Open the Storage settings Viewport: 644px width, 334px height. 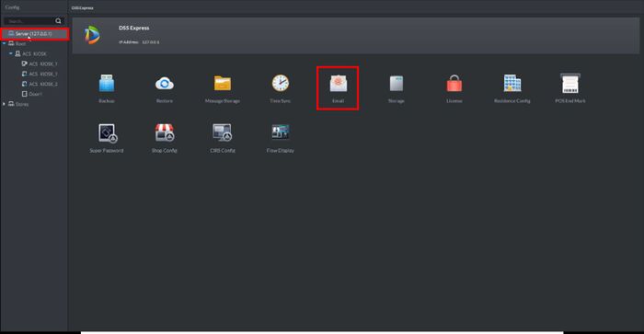tap(396, 88)
